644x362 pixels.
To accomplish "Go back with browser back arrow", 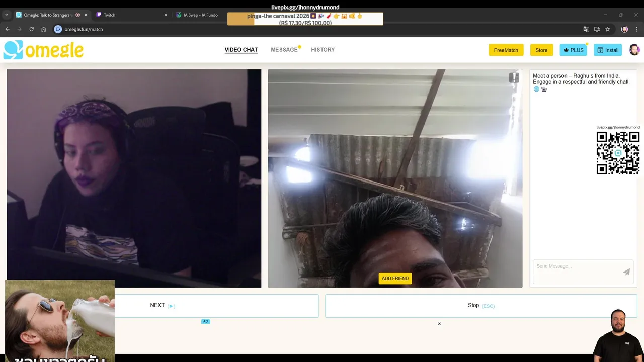I will tap(7, 29).
